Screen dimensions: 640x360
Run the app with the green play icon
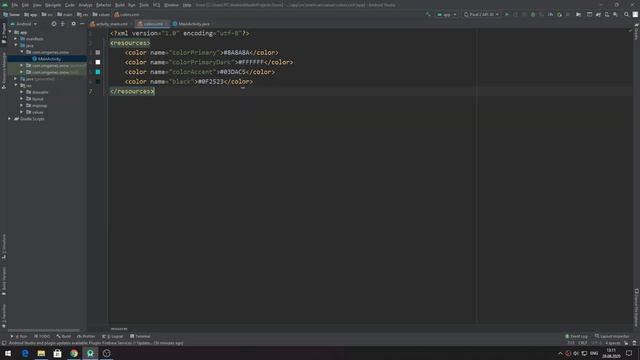pyautogui.click(x=507, y=14)
